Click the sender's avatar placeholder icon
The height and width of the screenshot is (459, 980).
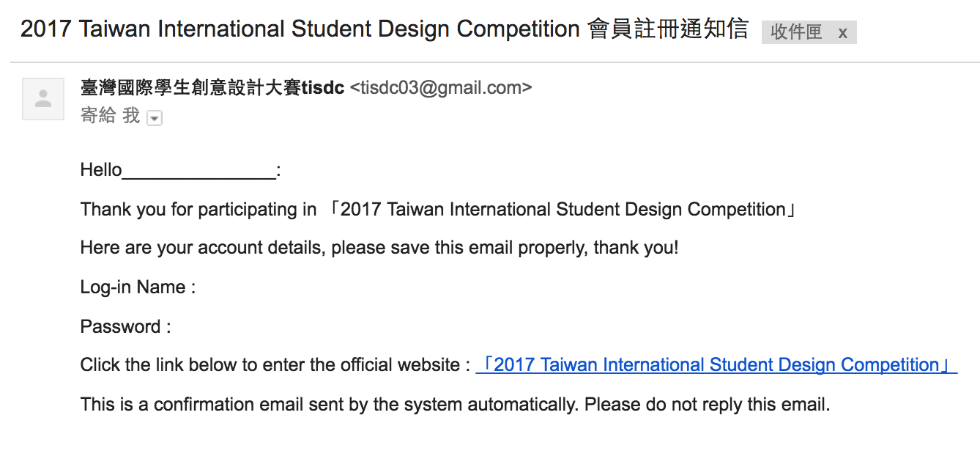[43, 98]
